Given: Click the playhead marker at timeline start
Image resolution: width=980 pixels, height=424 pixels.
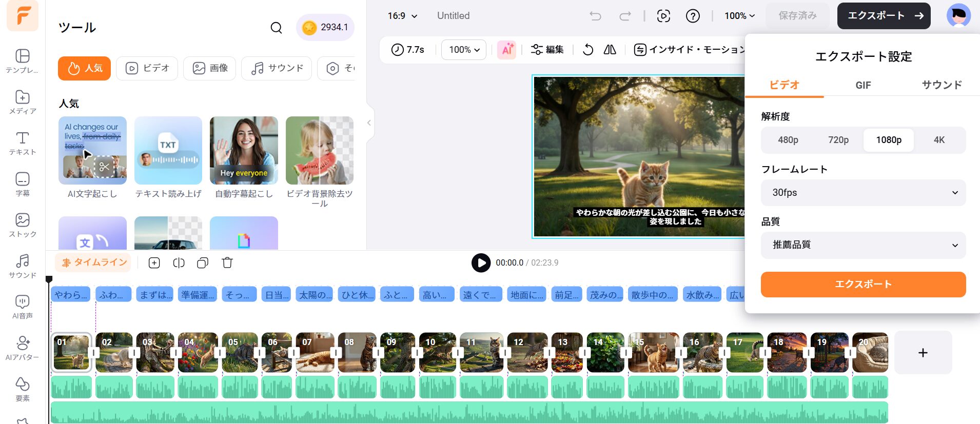Looking at the screenshot, I should 49,279.
